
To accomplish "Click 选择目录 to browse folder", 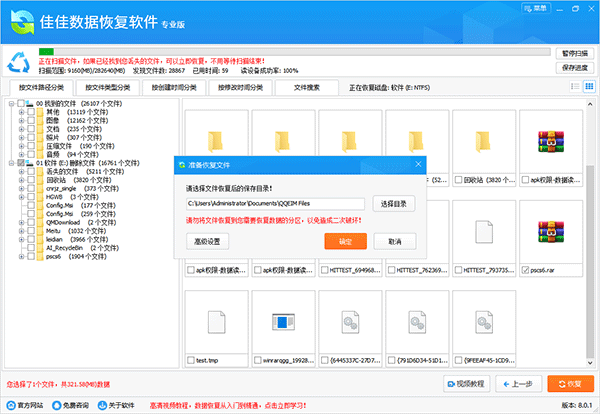I will (394, 204).
